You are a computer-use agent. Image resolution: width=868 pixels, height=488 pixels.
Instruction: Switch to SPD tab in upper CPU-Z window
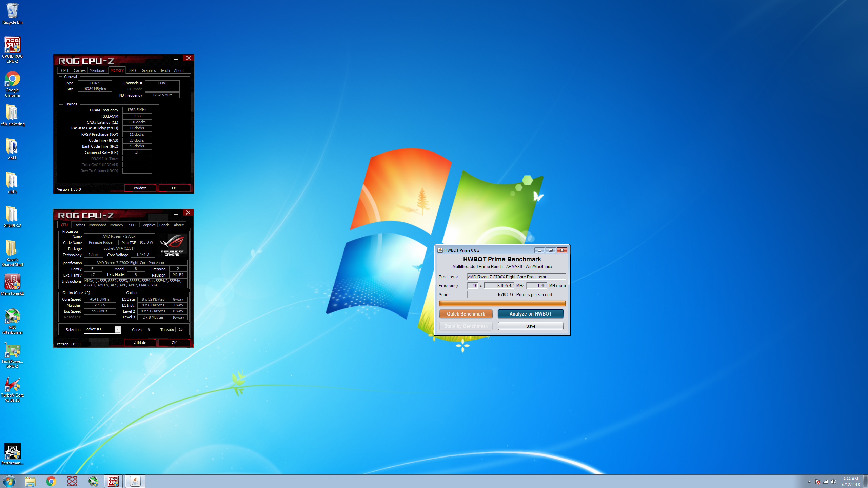pyautogui.click(x=133, y=70)
